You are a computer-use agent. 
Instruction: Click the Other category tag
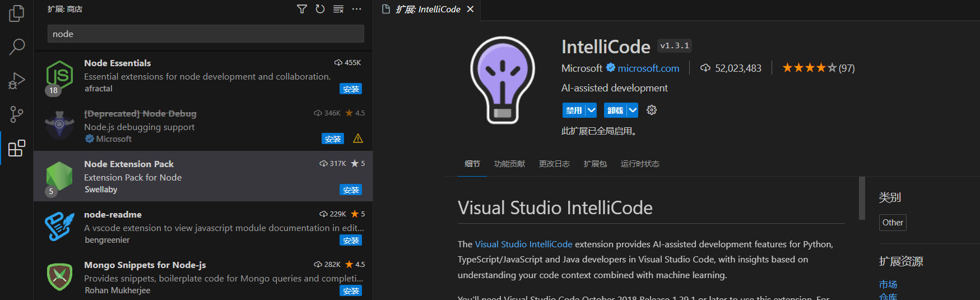893,223
